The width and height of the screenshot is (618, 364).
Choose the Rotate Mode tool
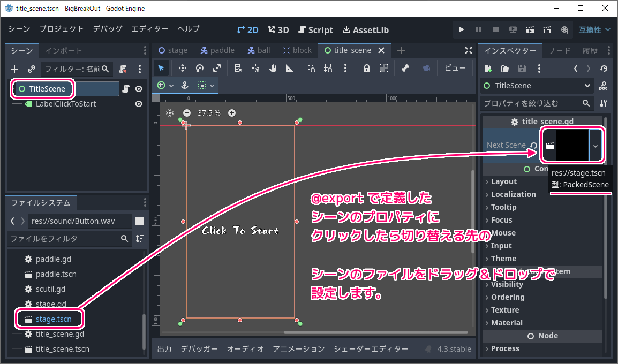[199, 68]
